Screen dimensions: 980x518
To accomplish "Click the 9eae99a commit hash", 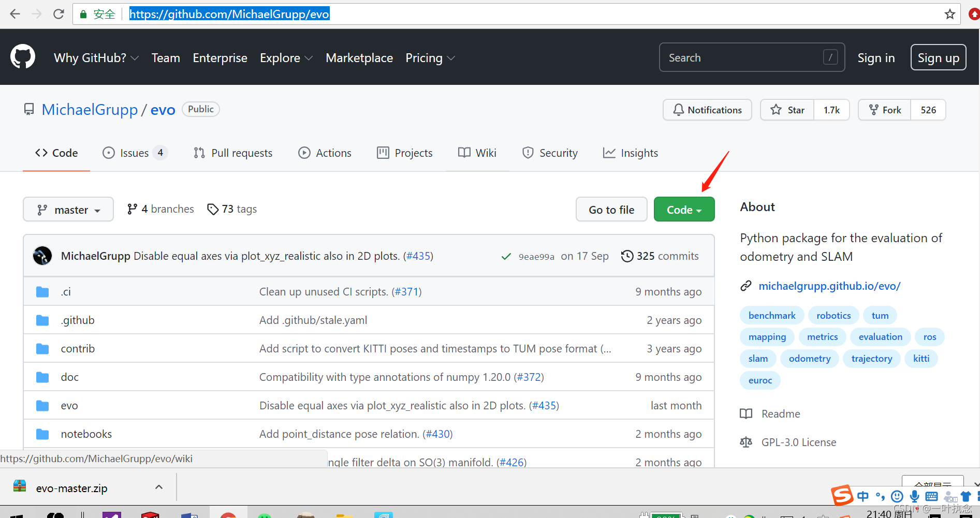I will point(536,257).
